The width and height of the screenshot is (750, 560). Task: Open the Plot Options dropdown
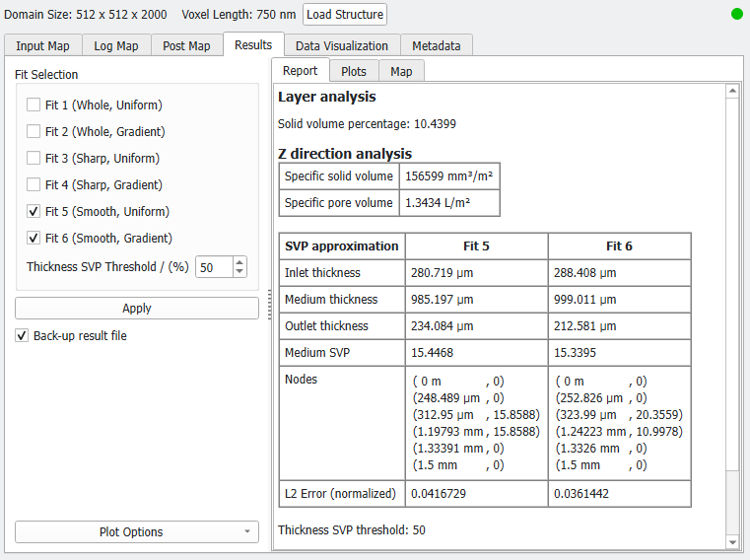[137, 531]
